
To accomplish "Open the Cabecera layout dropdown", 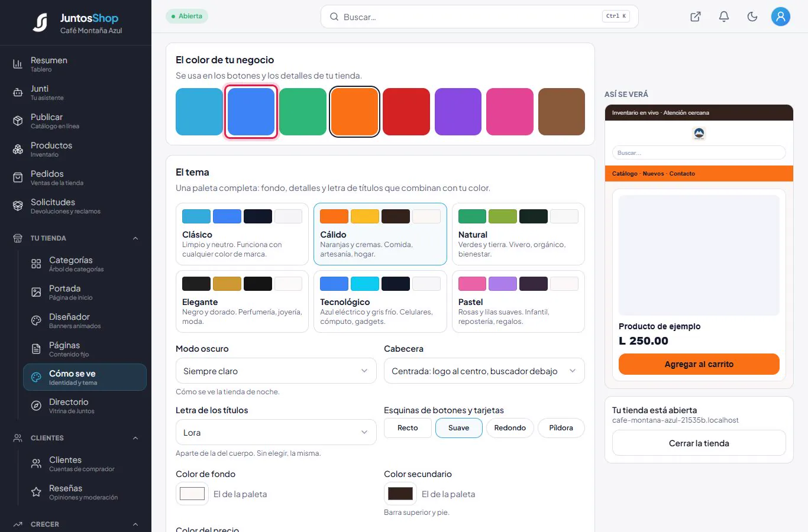I will (x=484, y=371).
